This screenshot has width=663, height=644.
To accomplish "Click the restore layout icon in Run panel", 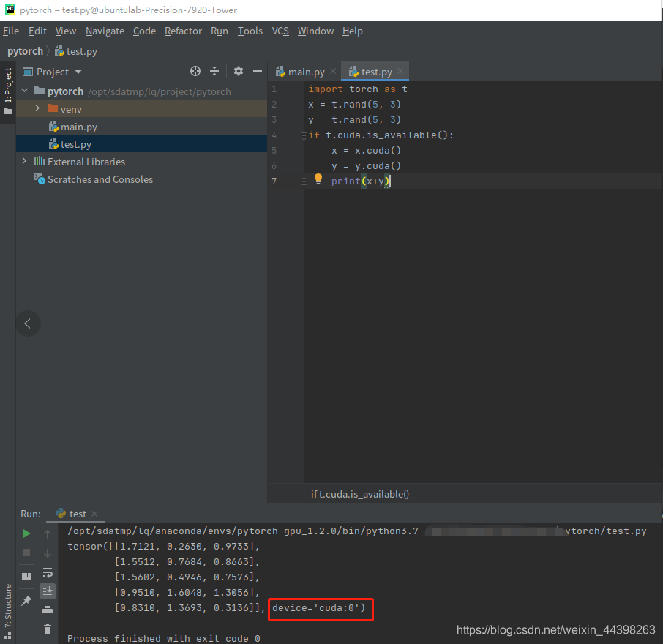I will [x=26, y=577].
